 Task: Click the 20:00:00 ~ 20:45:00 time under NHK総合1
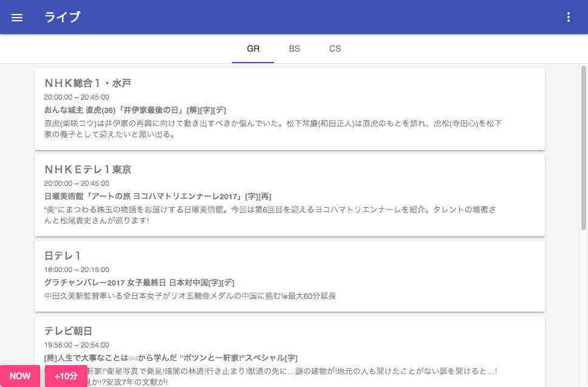[77, 97]
